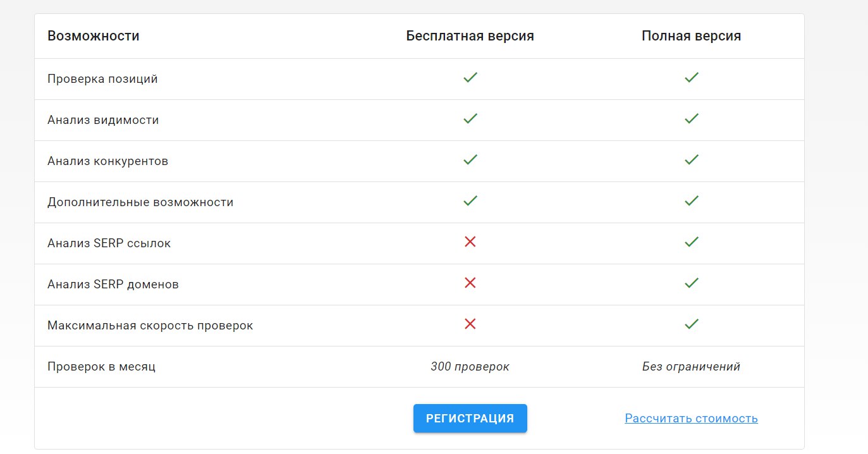Select the Максимальная скорость проверок label
868x454 pixels.
coord(150,326)
